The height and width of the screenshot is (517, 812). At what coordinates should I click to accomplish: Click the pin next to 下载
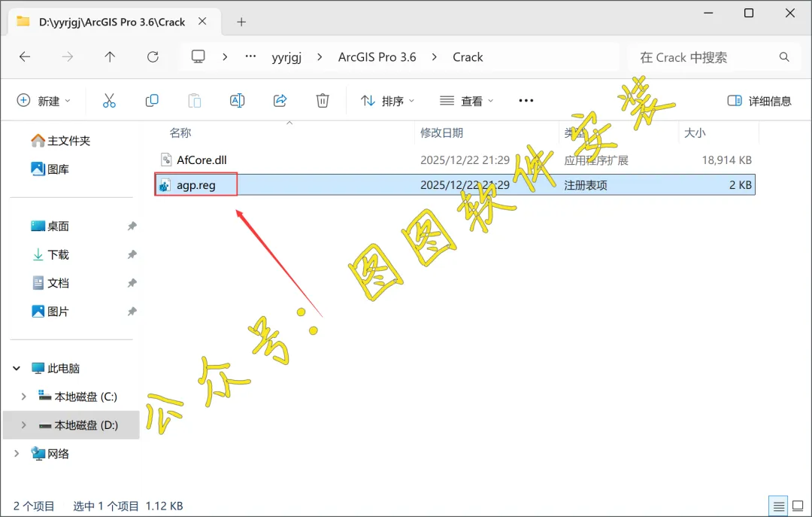point(132,254)
